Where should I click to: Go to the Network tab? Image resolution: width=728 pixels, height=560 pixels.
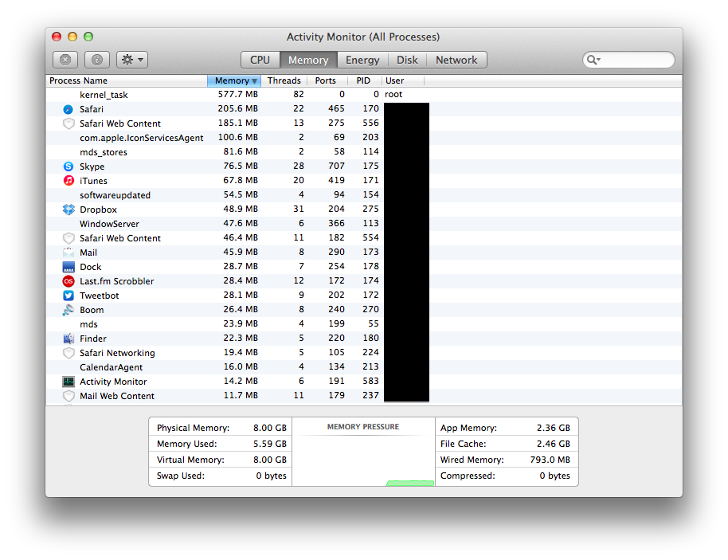pyautogui.click(x=456, y=60)
